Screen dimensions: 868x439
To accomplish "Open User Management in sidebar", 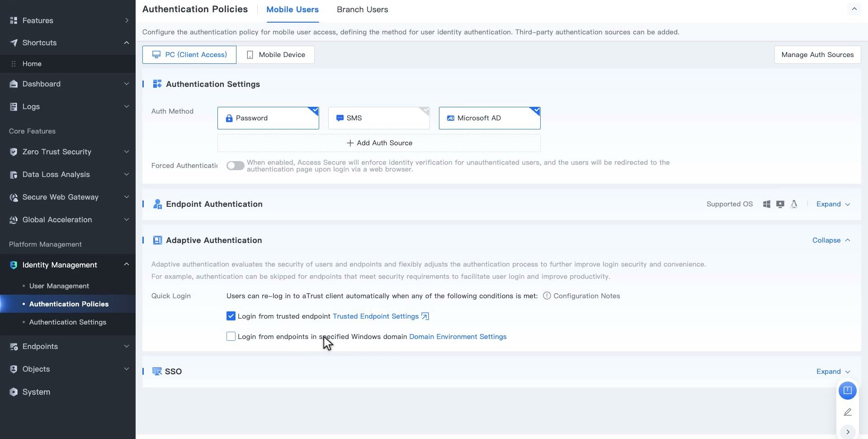I will [59, 286].
